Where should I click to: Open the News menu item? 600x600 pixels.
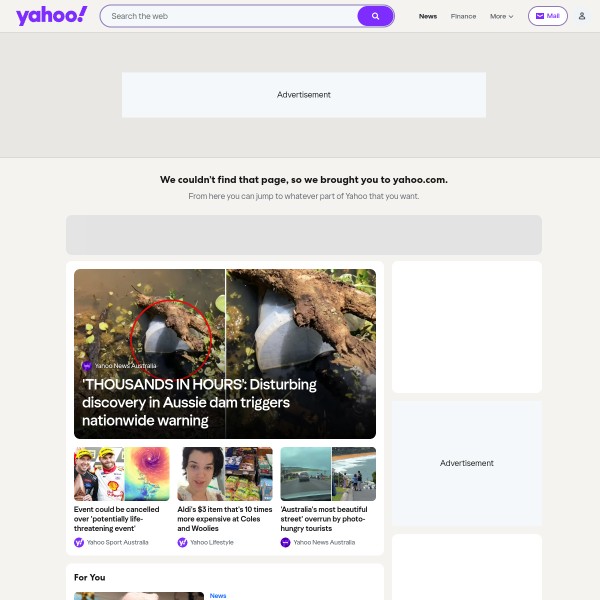(x=428, y=16)
